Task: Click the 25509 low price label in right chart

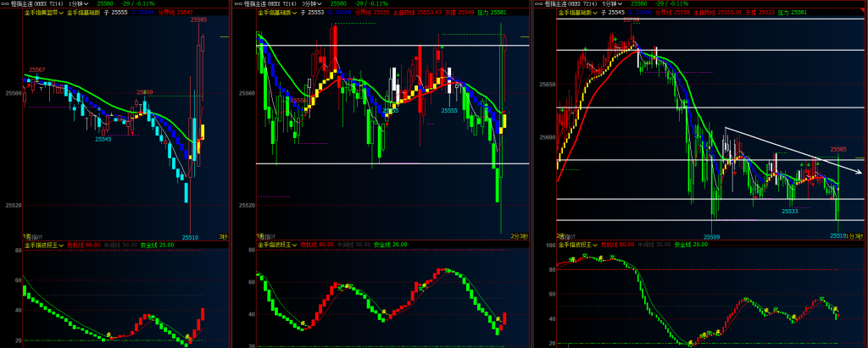Action: [x=711, y=236]
